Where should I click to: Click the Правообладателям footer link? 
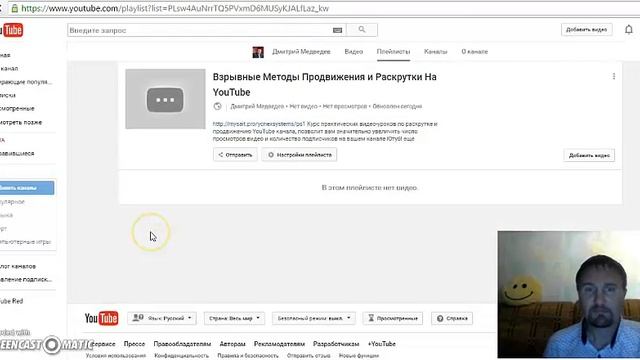click(182, 344)
